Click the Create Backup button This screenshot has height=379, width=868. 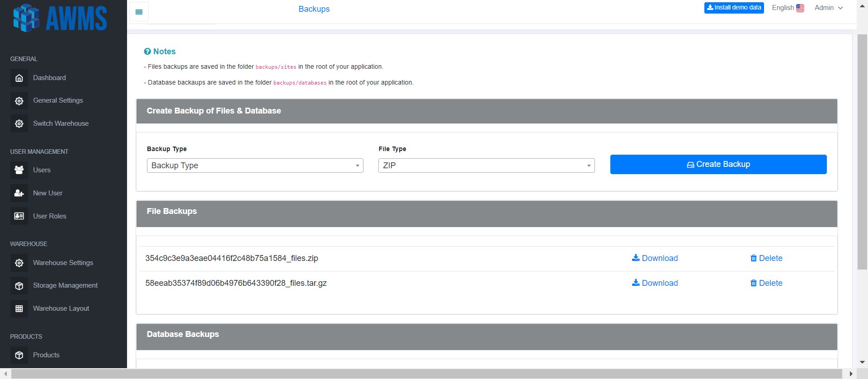[718, 165]
